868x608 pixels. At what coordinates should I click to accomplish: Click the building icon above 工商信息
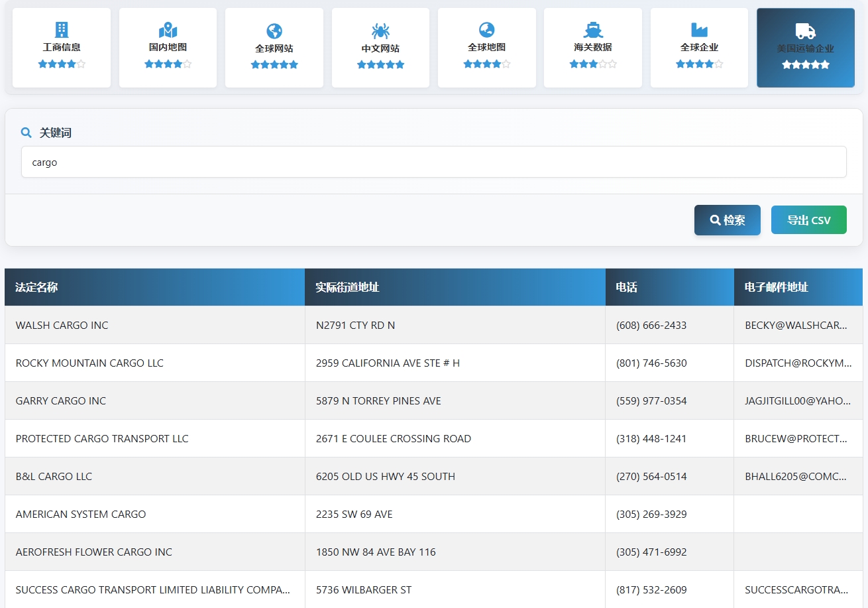point(62,30)
